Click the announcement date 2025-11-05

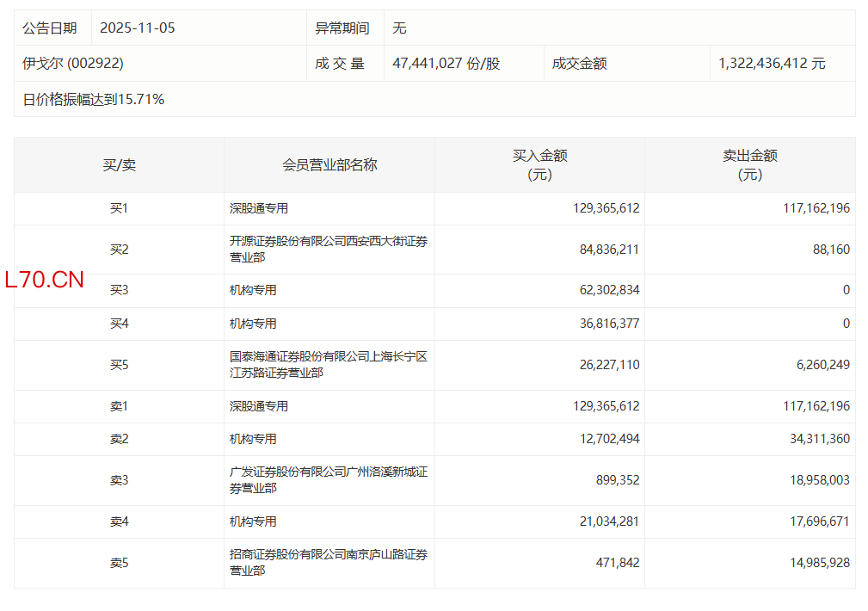pyautogui.click(x=137, y=28)
